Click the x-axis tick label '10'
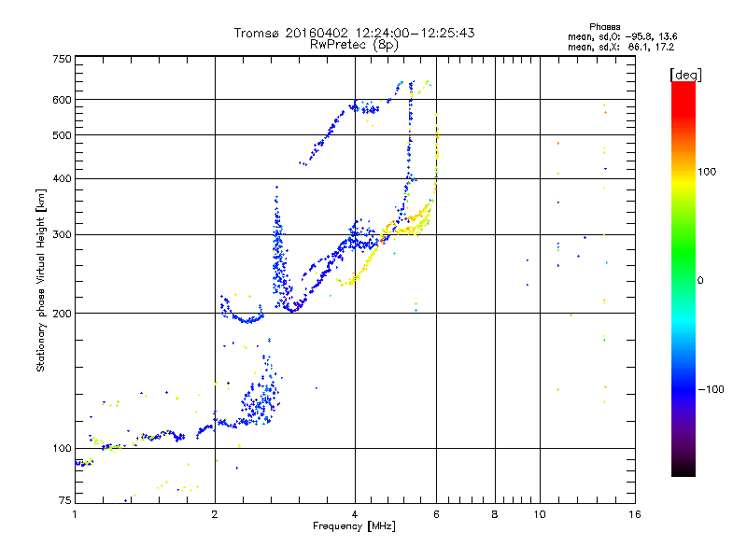 pyautogui.click(x=540, y=514)
